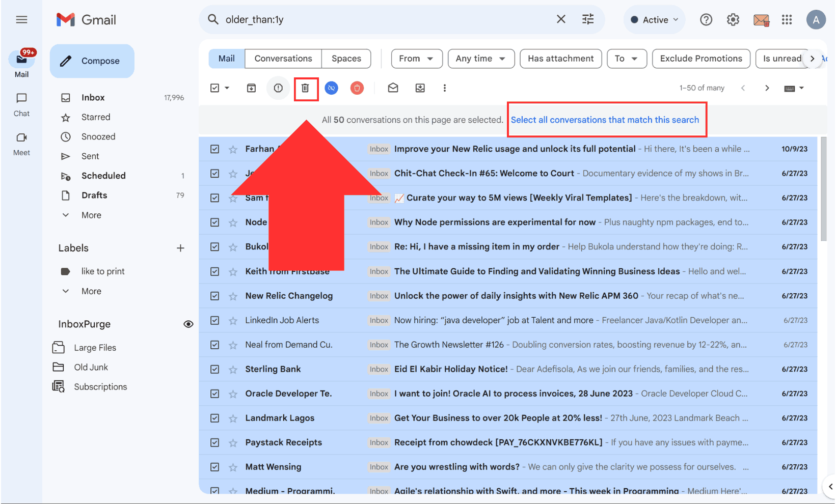
Task: Star the LinkedIn Job Alerts email
Action: click(233, 320)
